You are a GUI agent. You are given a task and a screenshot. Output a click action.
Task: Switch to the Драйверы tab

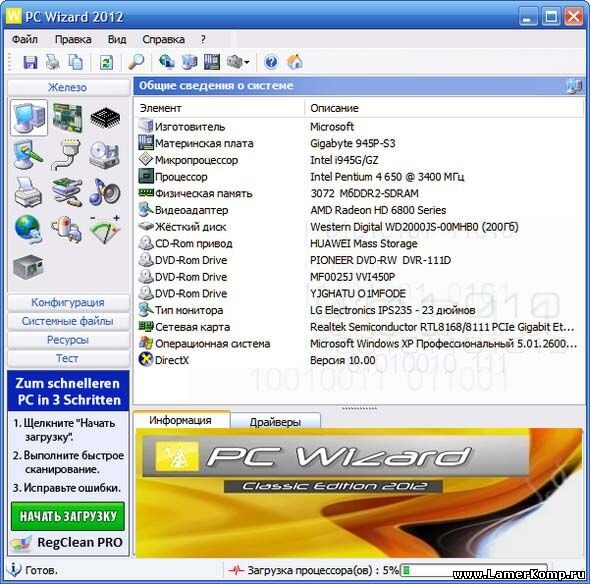pos(275,421)
